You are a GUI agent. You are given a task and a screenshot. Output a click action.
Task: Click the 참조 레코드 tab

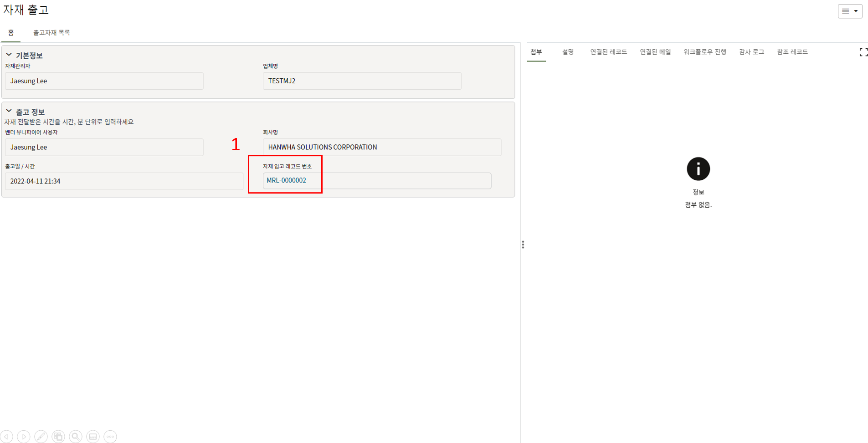(x=792, y=52)
